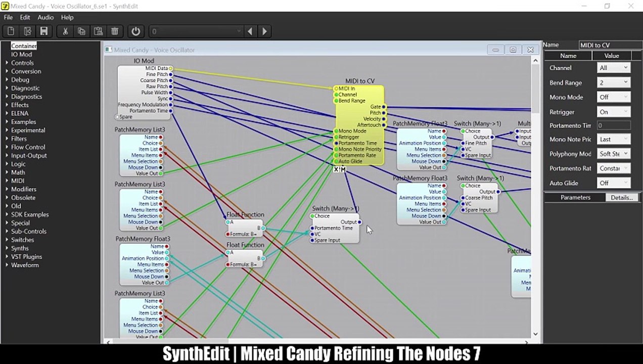643x364 pixels.
Task: Open the Audio menu
Action: tap(45, 17)
